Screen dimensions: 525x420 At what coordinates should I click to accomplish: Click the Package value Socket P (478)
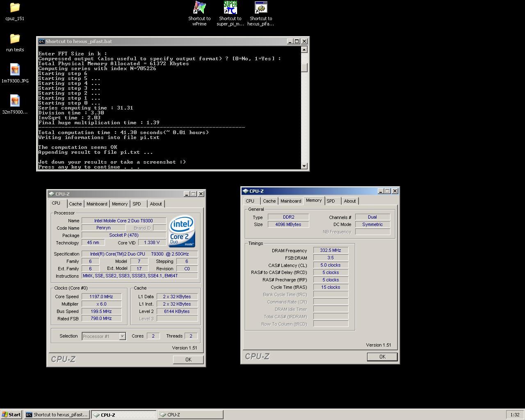123,235
